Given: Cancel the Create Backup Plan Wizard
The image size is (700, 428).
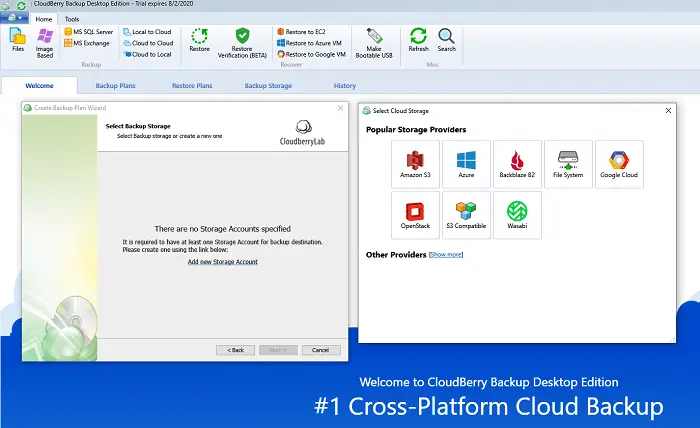Looking at the screenshot, I should [x=321, y=350].
